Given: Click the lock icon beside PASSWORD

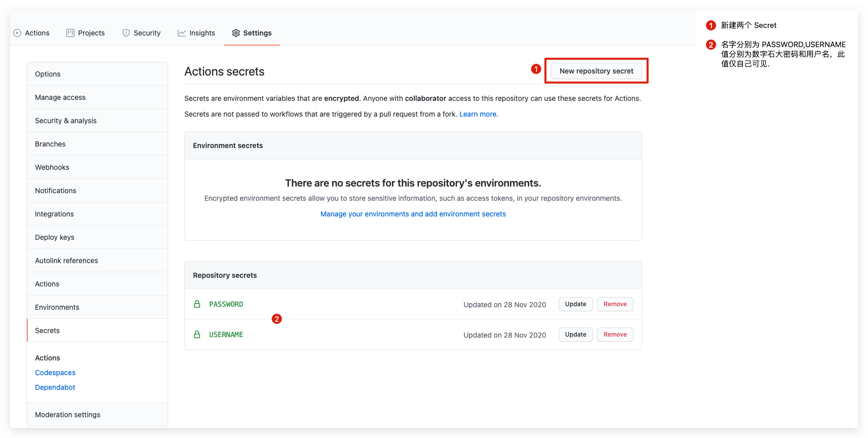Looking at the screenshot, I should pyautogui.click(x=197, y=304).
